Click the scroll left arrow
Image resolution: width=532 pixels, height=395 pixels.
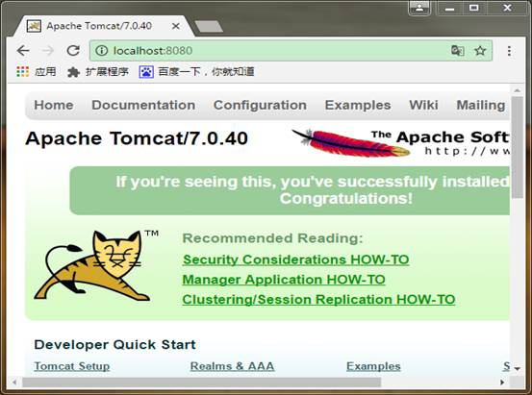point(14,383)
